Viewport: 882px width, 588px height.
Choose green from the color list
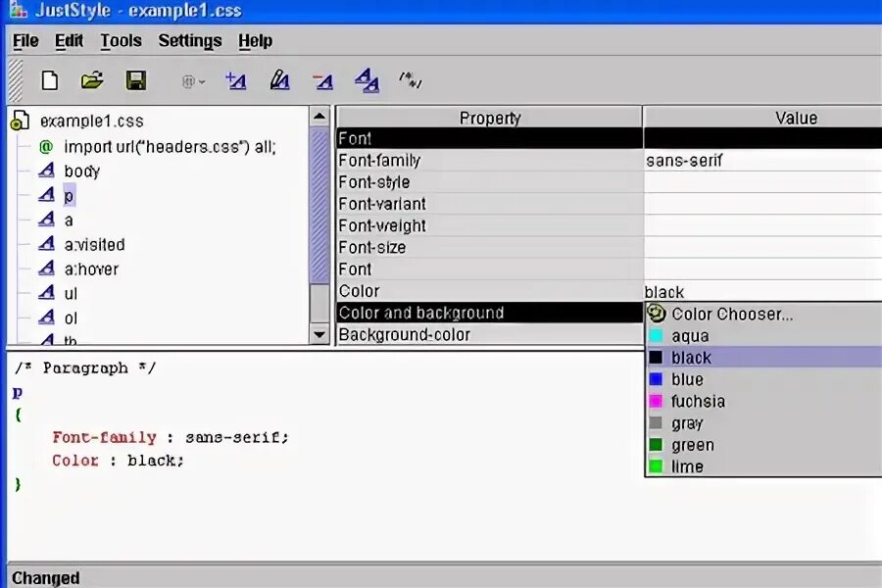[764, 445]
